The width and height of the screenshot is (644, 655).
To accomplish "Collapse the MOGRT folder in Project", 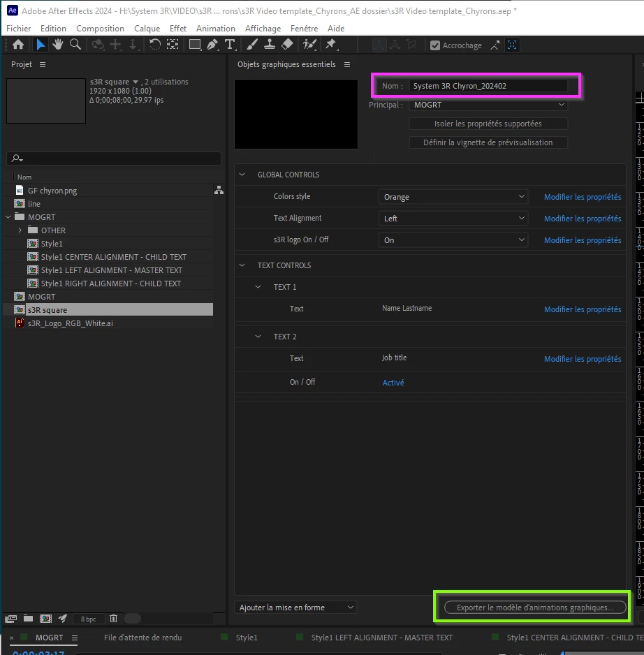I will (x=8, y=216).
